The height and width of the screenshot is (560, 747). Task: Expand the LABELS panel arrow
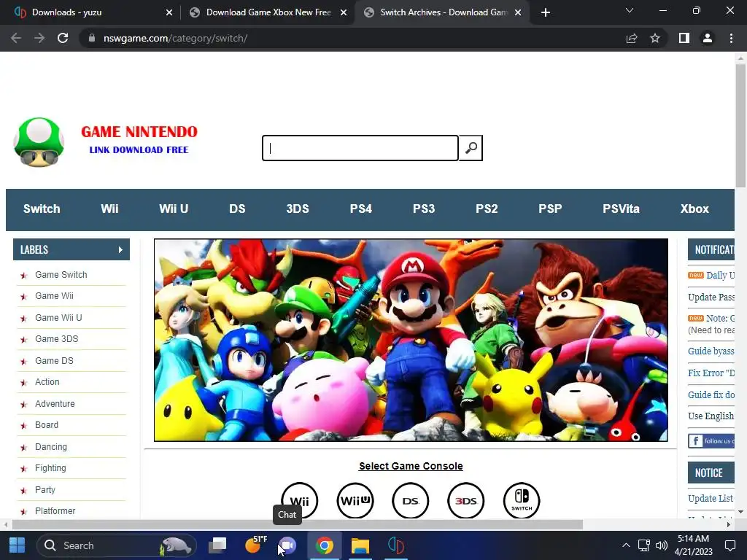click(120, 249)
